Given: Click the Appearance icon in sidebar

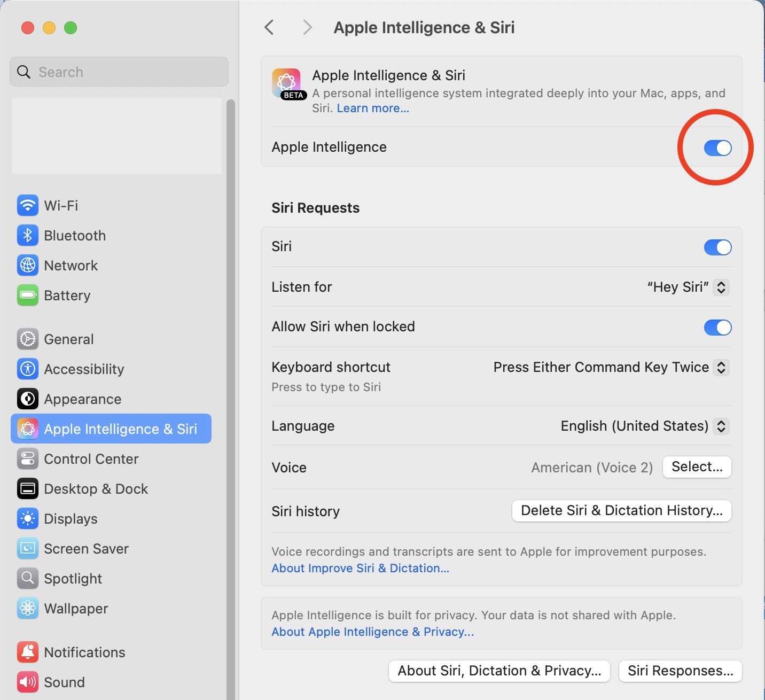Looking at the screenshot, I should [x=27, y=399].
